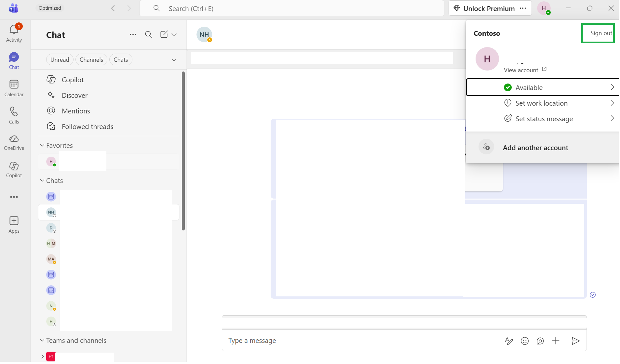Click the chat list scrollbar
The height and width of the screenshot is (364, 620).
[x=183, y=151]
